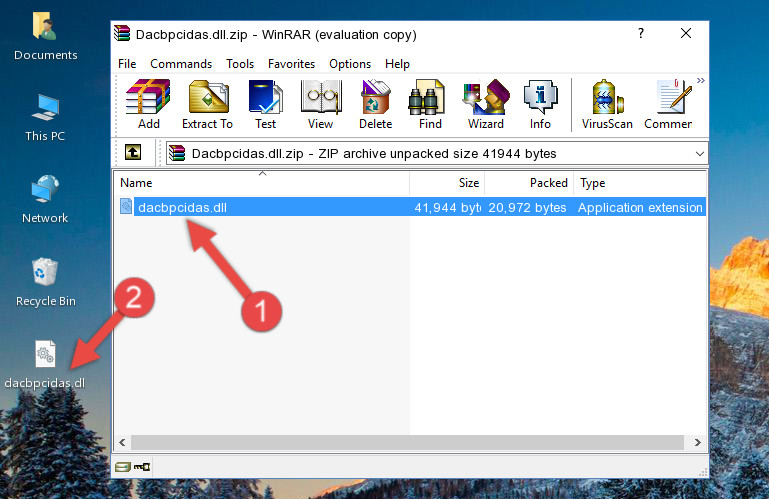Click the horizontal scrollbar left arrow
This screenshot has width=769, height=499.
pos(122,443)
